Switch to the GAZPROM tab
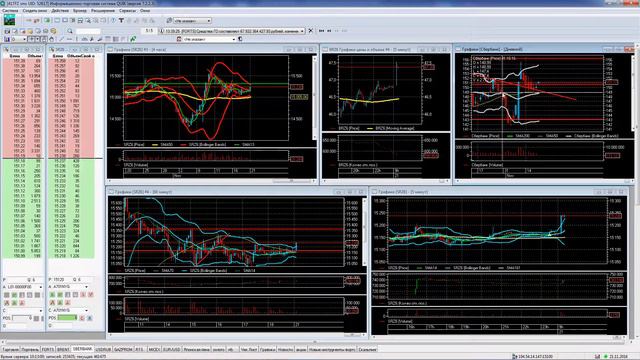The height and width of the screenshot is (360, 640). coord(123,349)
